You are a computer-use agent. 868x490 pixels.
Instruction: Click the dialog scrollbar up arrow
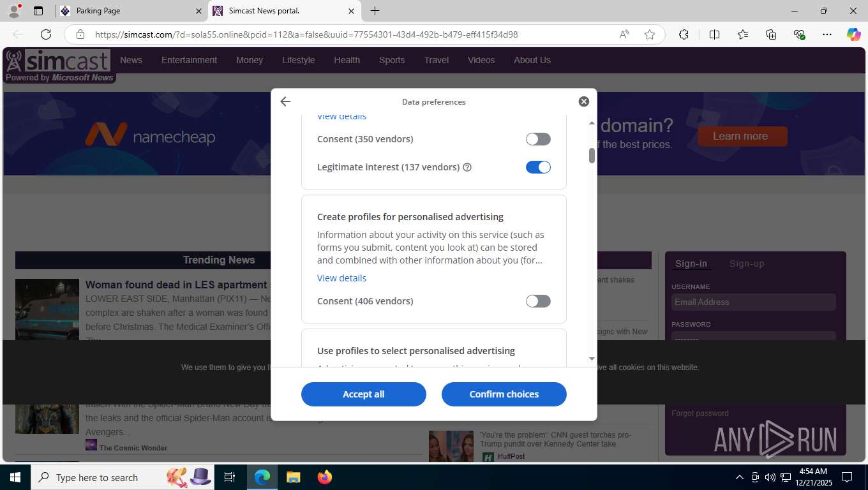[592, 122]
